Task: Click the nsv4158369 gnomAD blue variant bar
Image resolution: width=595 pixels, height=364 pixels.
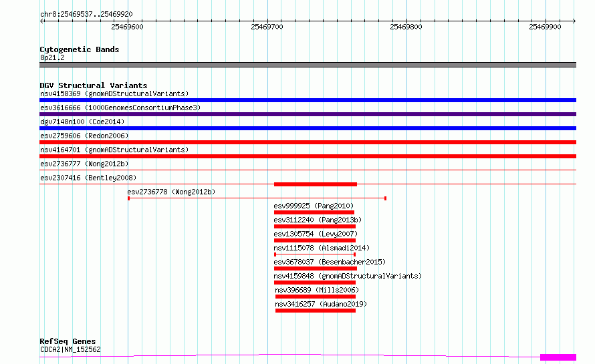Action: click(308, 100)
